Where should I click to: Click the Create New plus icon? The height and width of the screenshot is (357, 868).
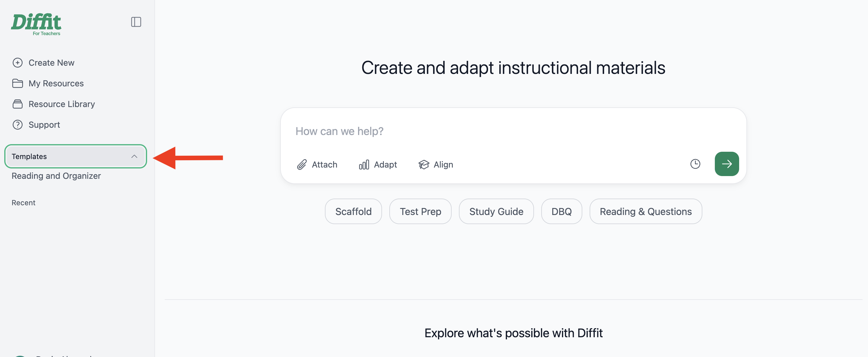[18, 63]
